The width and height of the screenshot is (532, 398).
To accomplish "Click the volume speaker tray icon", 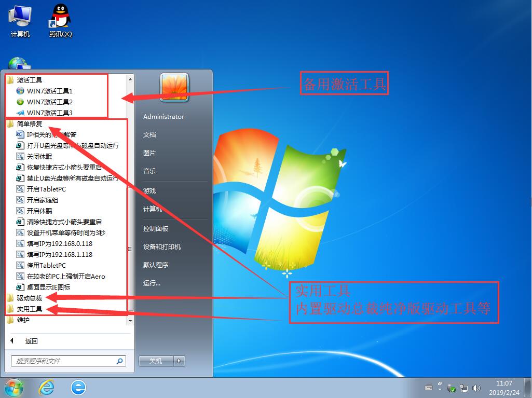I will click(x=476, y=388).
